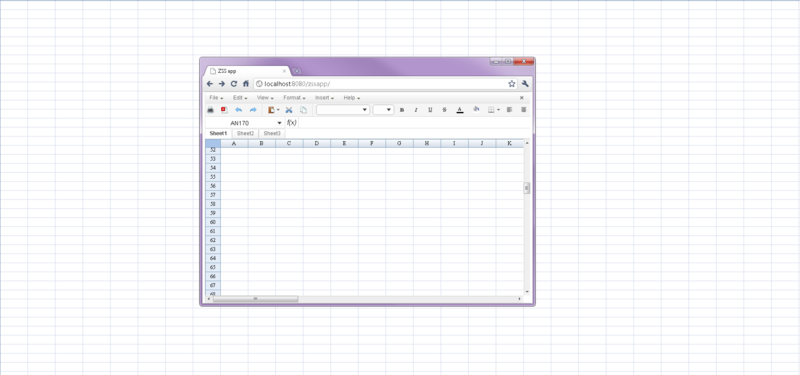Image resolution: width=800 pixels, height=375 pixels.
Task: Cut selection with the scissors icon
Action: (x=289, y=110)
